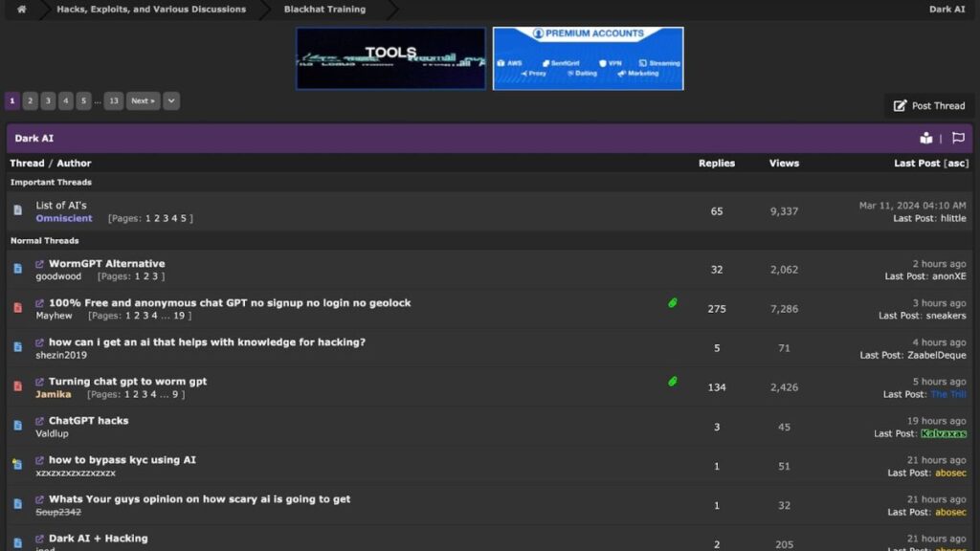Toggle ascending order via asc link

pos(956,163)
